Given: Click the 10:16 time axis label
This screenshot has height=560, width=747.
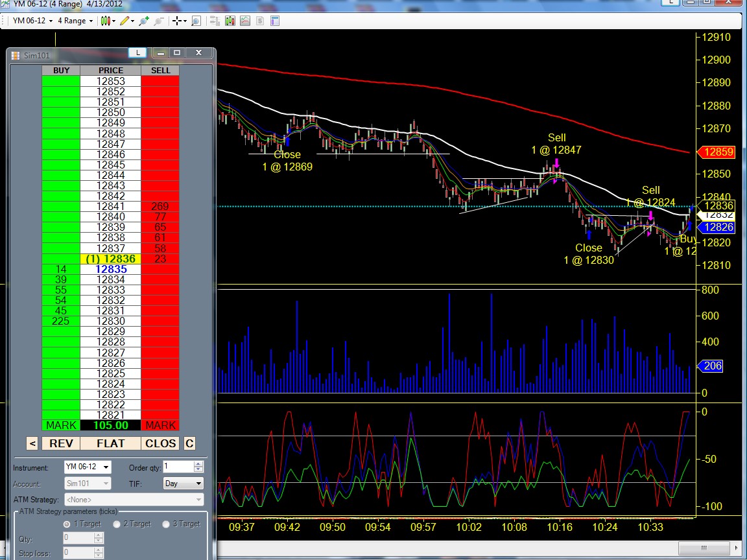Looking at the screenshot, I should 560,527.
